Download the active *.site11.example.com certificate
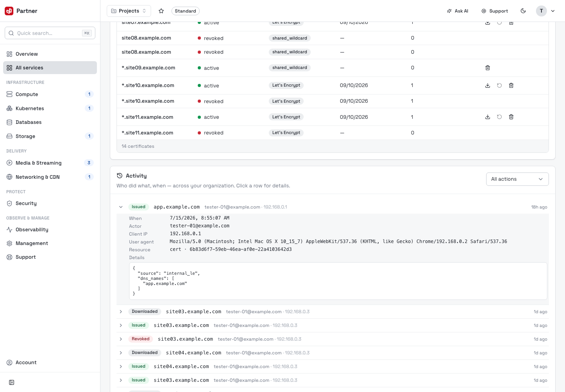The height and width of the screenshot is (392, 565). (x=488, y=117)
